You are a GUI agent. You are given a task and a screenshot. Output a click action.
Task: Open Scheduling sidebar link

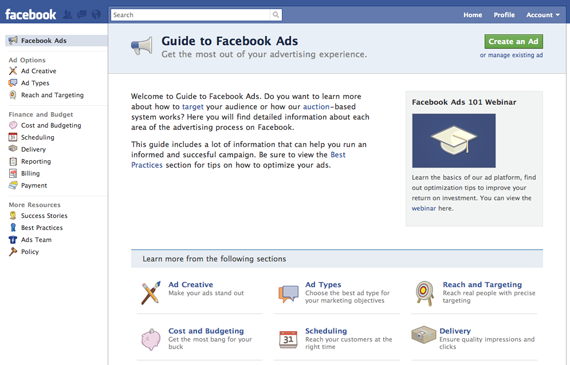point(37,137)
